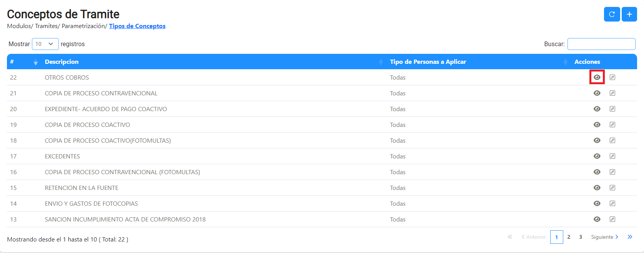Screen dimensions: 644x253
Task: Edit SANCION INCUMPLIMIENTO ACTA DE COMPROMISO 2018
Action: tap(612, 219)
